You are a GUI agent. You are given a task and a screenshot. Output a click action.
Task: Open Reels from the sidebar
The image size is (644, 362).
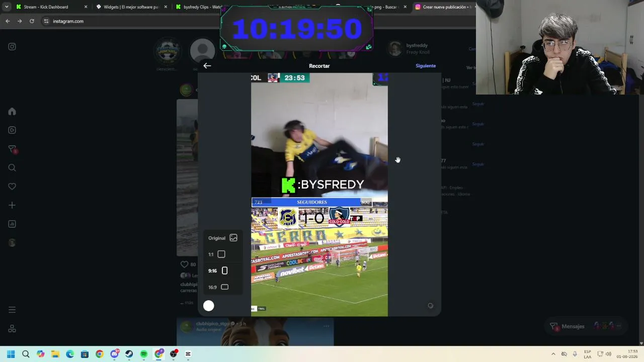point(12,130)
